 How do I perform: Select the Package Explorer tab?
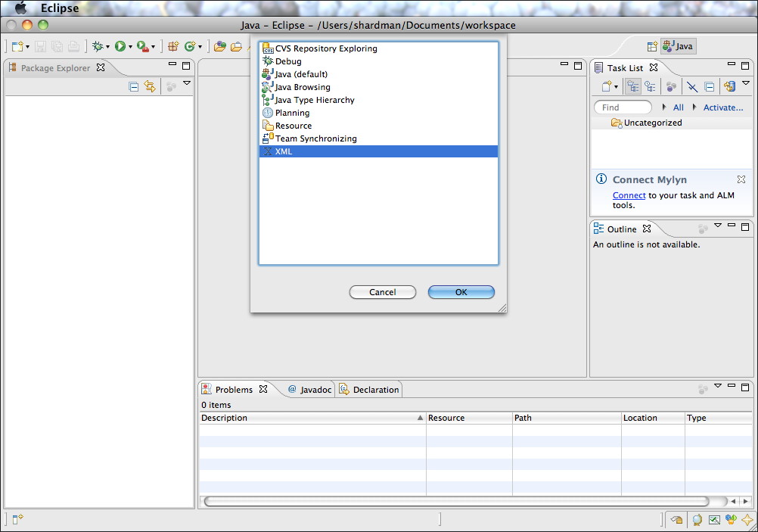(x=55, y=68)
